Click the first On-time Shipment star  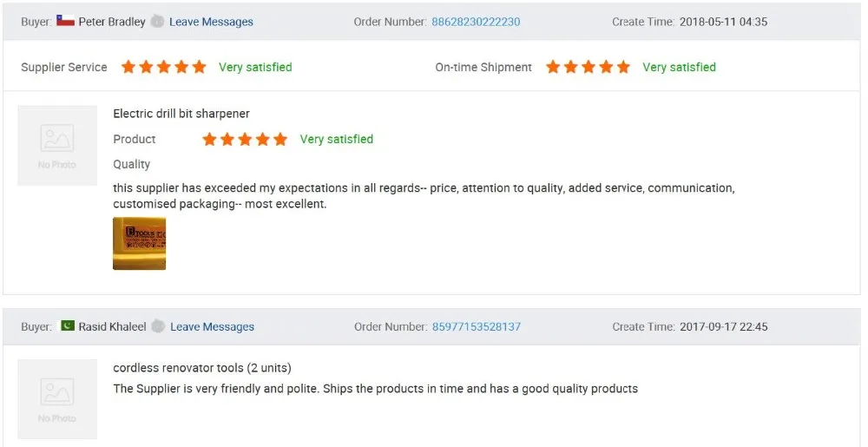click(x=553, y=67)
